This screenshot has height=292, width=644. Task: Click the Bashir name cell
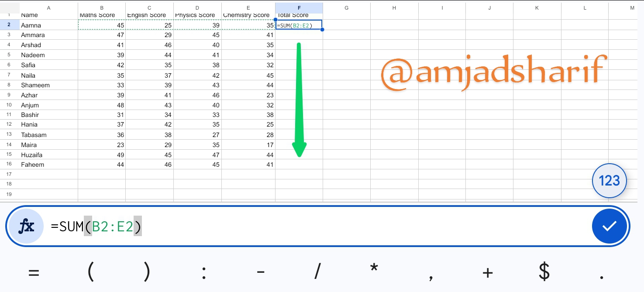click(48, 115)
